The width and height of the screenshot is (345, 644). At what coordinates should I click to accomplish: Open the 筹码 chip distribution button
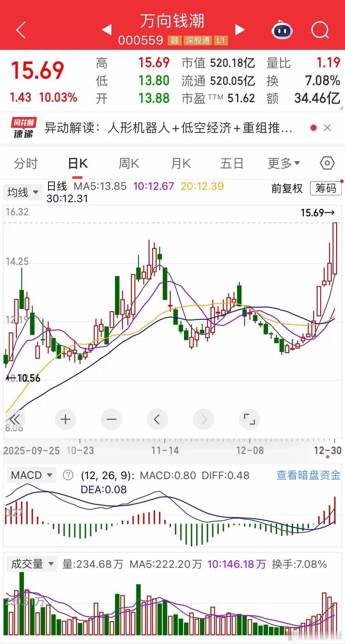(x=326, y=188)
